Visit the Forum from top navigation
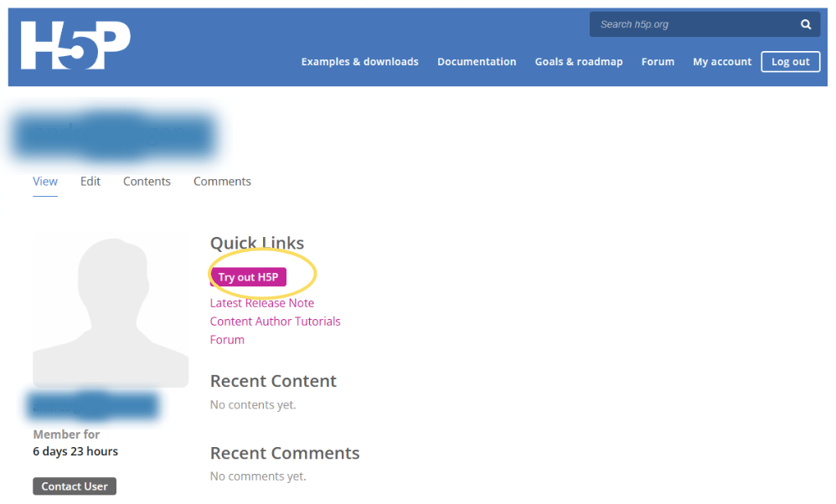The image size is (836, 504). [x=658, y=62]
